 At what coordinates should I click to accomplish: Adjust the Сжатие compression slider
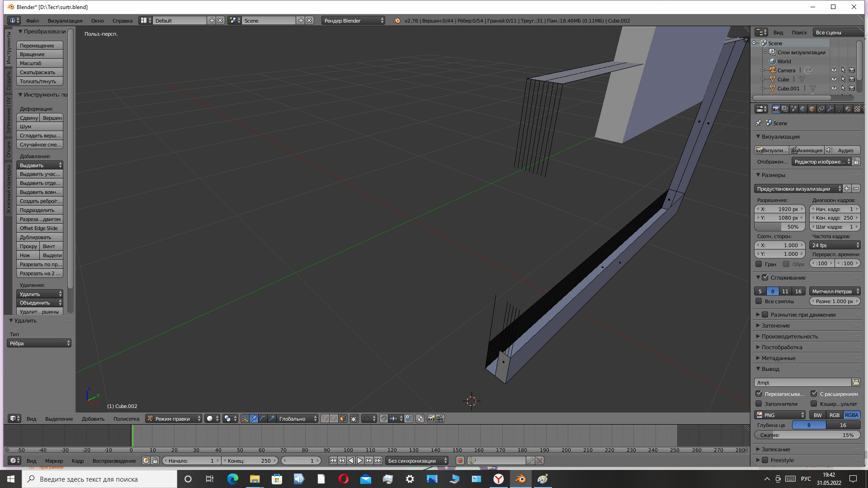tap(807, 435)
